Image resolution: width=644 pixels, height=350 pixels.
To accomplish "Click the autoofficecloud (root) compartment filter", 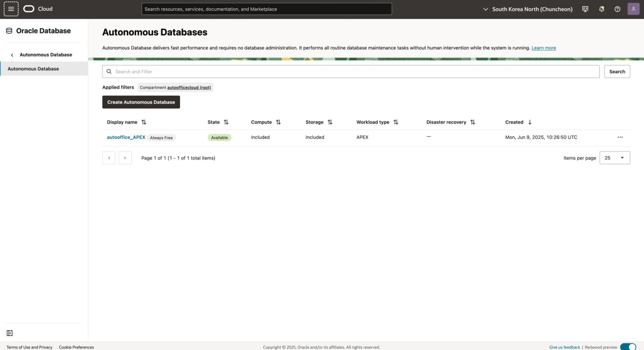I will pos(189,88).
